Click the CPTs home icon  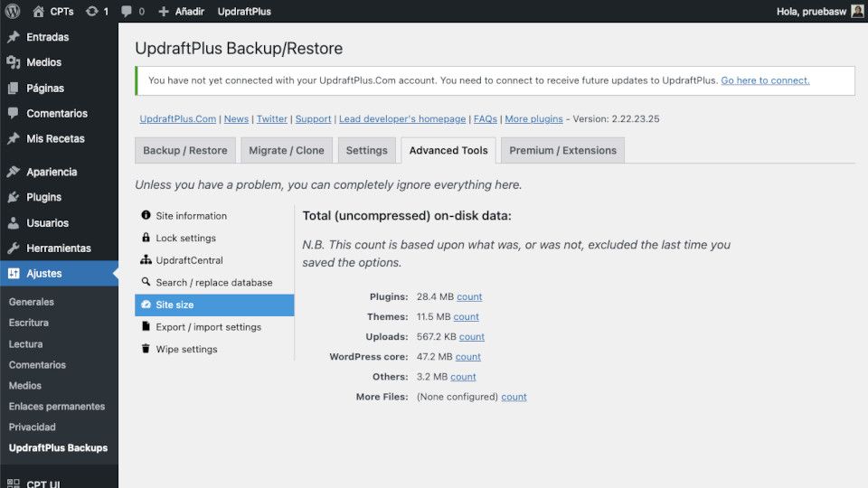tap(38, 11)
